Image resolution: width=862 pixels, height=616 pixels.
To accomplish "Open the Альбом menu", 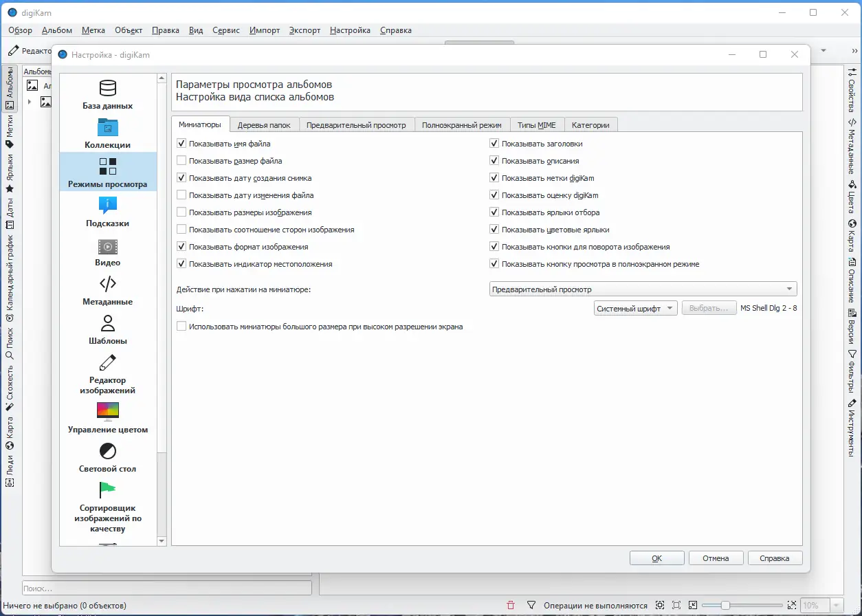I will (57, 30).
